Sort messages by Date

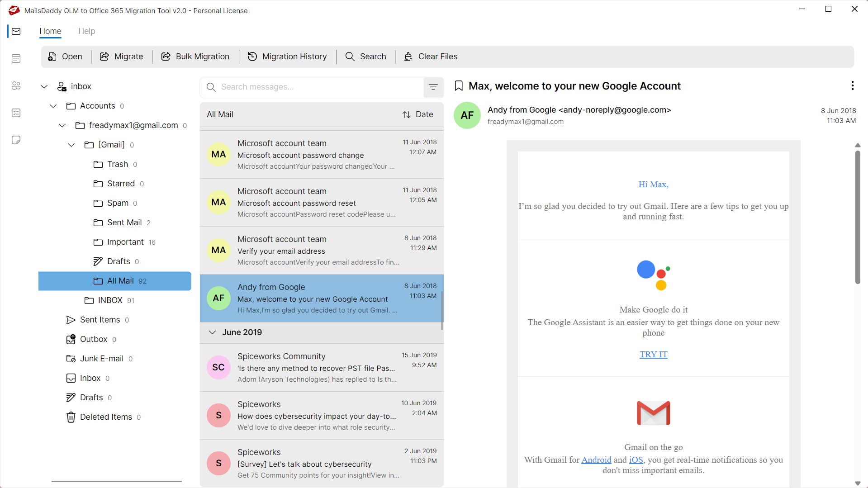coord(418,114)
